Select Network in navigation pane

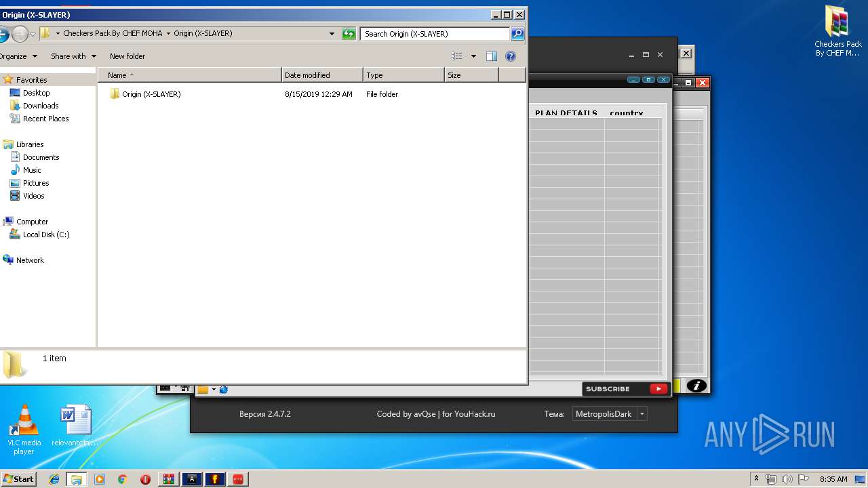(30, 260)
